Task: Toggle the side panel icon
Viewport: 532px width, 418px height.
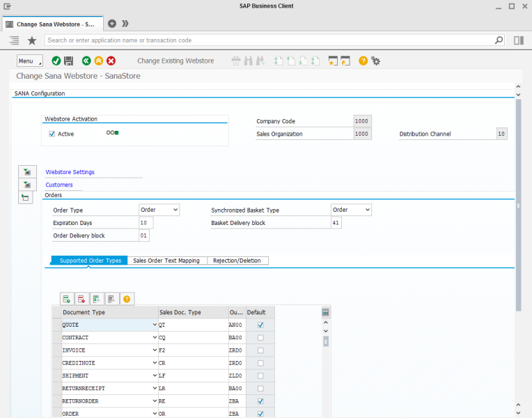Action: (519, 40)
